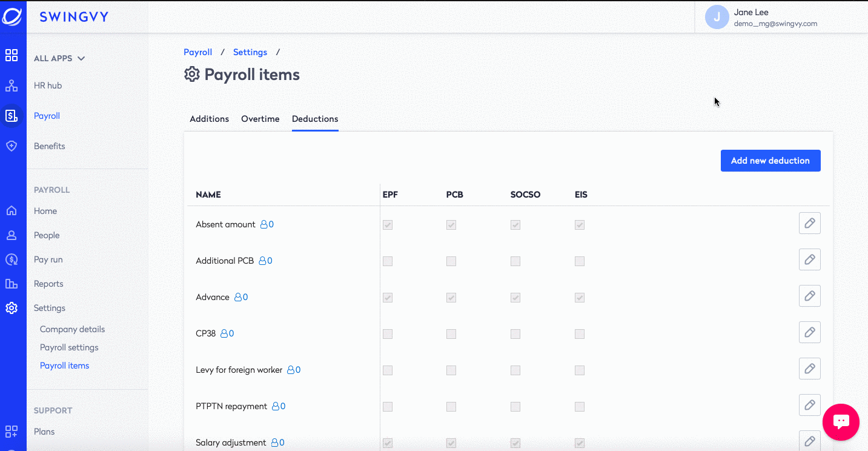Open the People person icon

[12, 235]
